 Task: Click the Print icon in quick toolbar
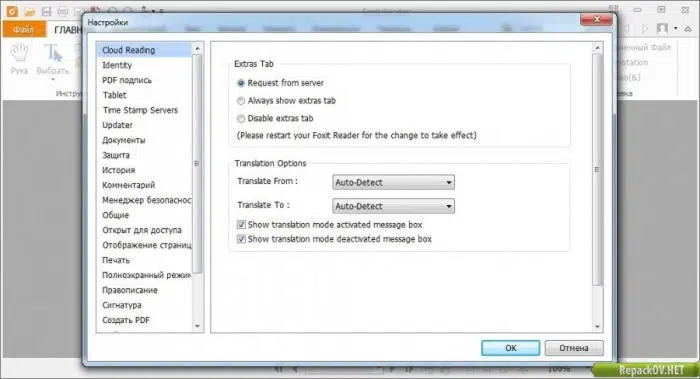pyautogui.click(x=62, y=11)
